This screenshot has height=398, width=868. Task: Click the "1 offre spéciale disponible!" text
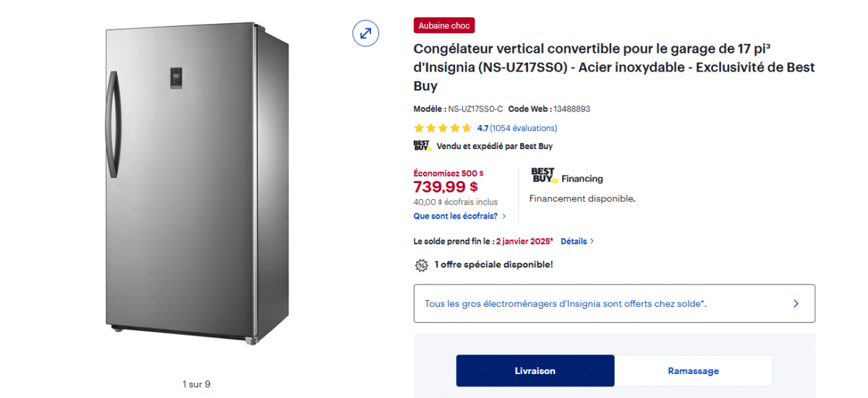(x=493, y=265)
